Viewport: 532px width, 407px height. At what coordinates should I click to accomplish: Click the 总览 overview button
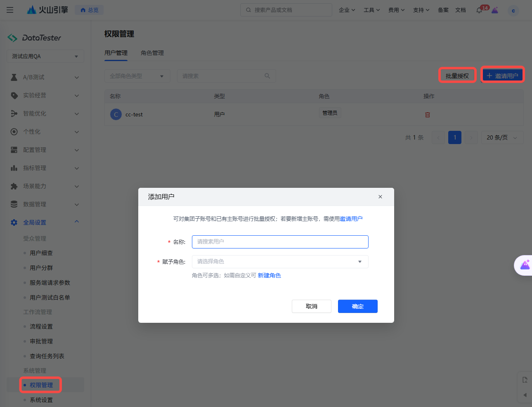coord(89,10)
